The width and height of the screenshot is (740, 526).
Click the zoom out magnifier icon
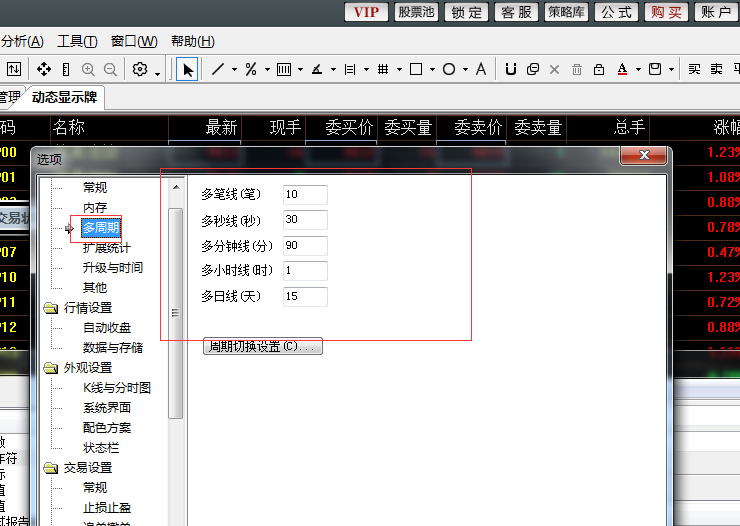pyautogui.click(x=110, y=70)
